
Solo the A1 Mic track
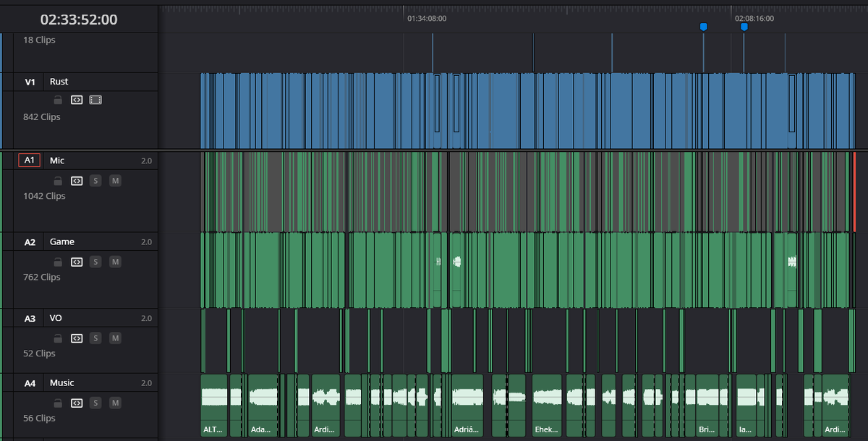tap(95, 180)
